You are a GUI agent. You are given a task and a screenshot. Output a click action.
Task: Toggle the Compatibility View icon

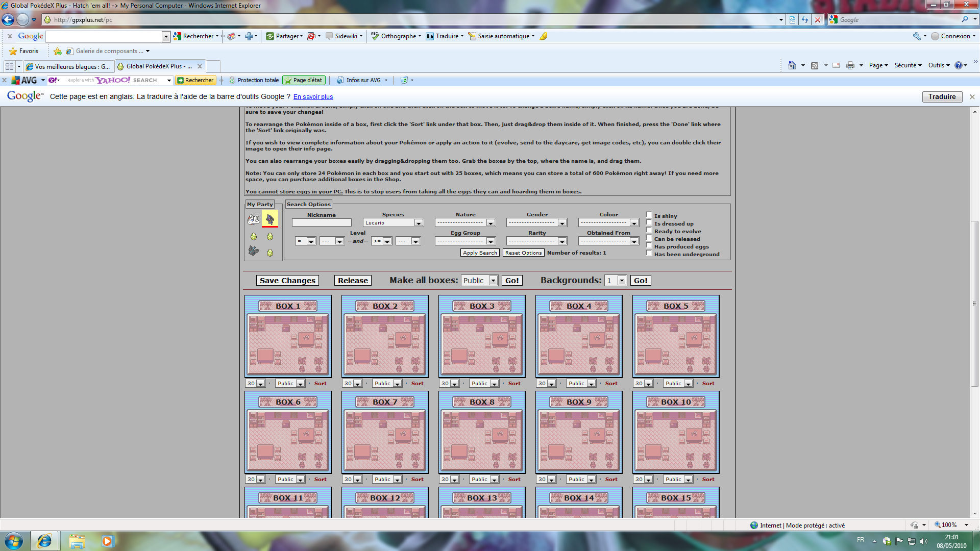point(792,19)
